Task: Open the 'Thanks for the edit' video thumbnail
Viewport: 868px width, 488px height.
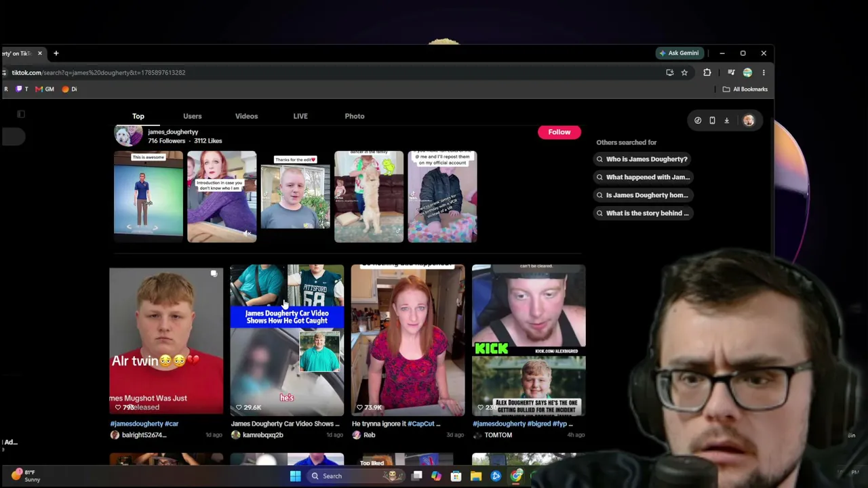Action: [x=295, y=197]
